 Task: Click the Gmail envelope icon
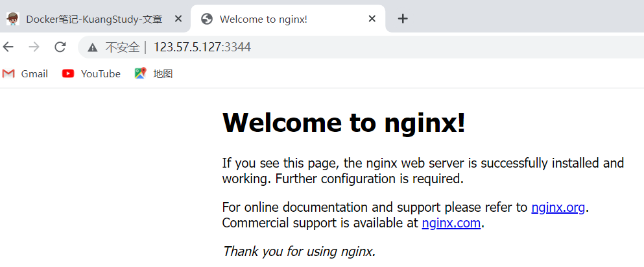tap(8, 73)
